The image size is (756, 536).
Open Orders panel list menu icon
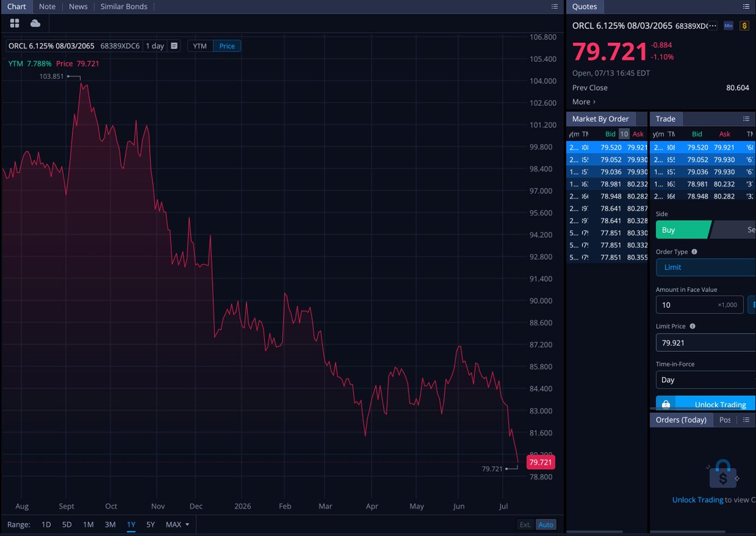coord(746,420)
